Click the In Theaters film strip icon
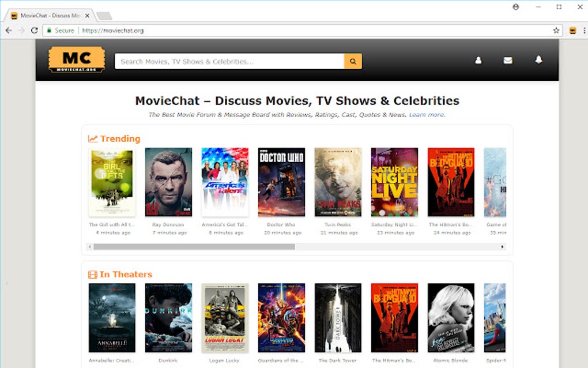Viewport: 588px width, 368px height. [x=92, y=273]
